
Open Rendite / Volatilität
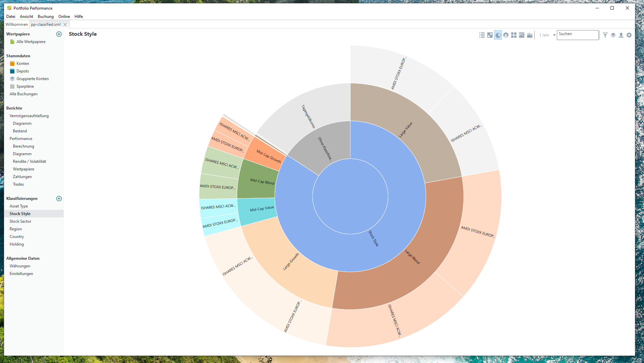point(29,161)
